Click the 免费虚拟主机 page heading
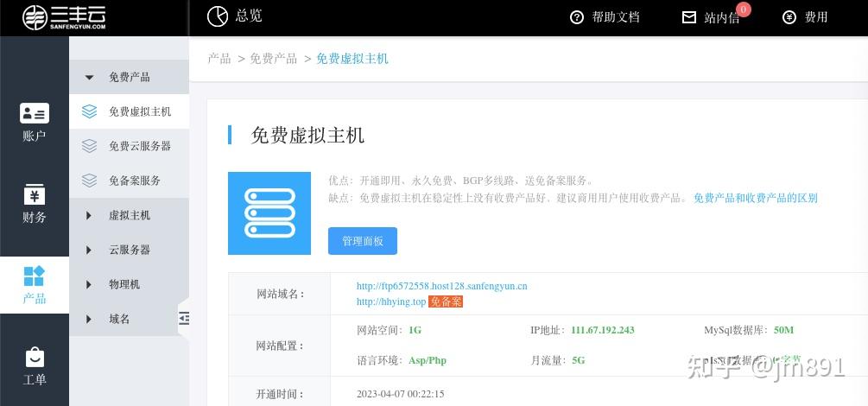 pyautogui.click(x=307, y=135)
